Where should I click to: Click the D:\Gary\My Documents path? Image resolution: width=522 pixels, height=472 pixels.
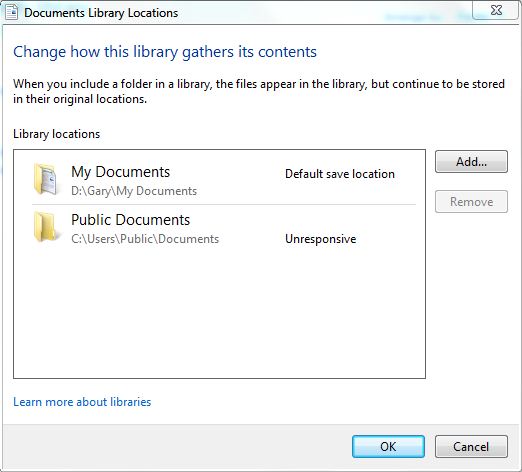134,191
